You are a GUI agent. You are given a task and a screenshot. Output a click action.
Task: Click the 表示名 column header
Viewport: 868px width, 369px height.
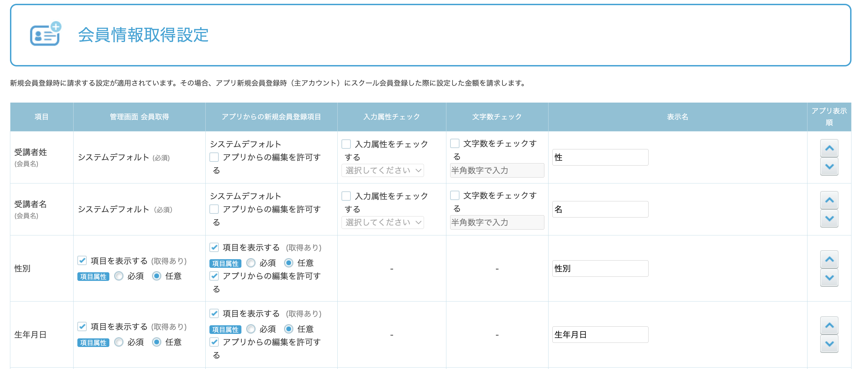[x=677, y=117]
